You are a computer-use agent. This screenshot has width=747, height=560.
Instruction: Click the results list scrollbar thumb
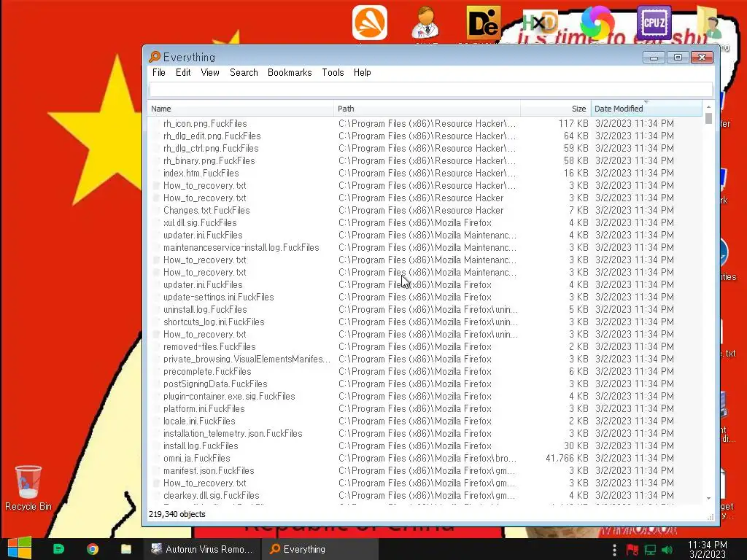point(708,118)
